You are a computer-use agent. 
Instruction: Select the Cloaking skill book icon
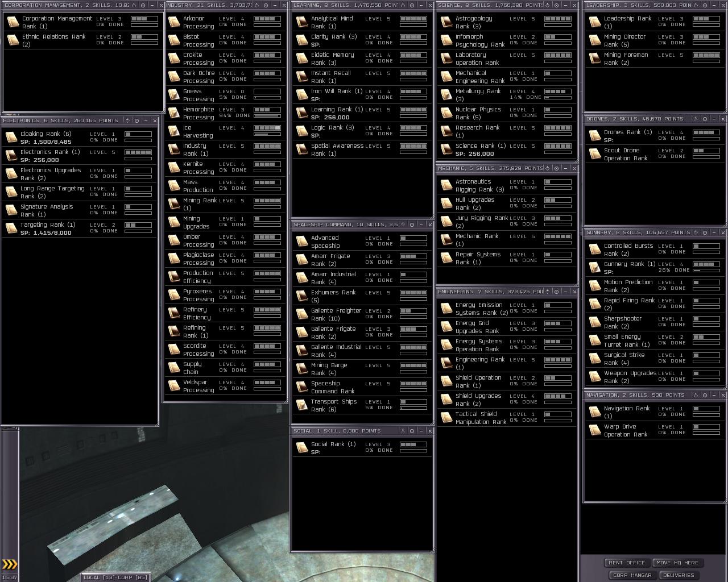tap(11, 138)
